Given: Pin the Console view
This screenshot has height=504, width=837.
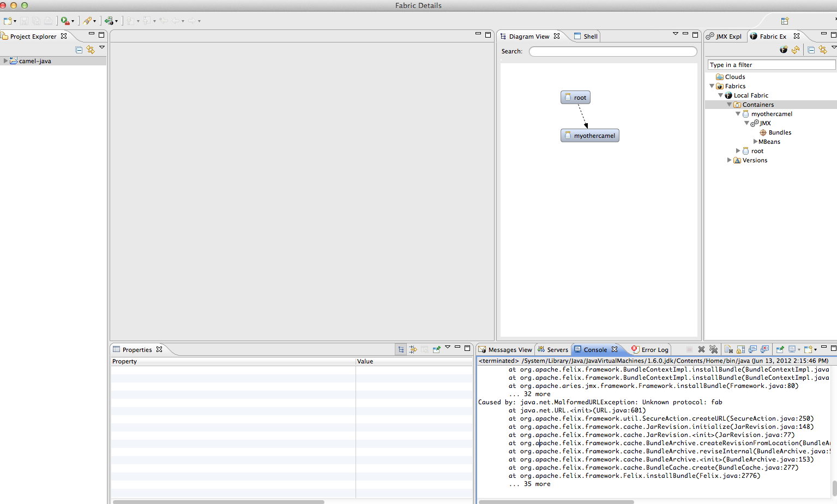Looking at the screenshot, I should pyautogui.click(x=780, y=350).
